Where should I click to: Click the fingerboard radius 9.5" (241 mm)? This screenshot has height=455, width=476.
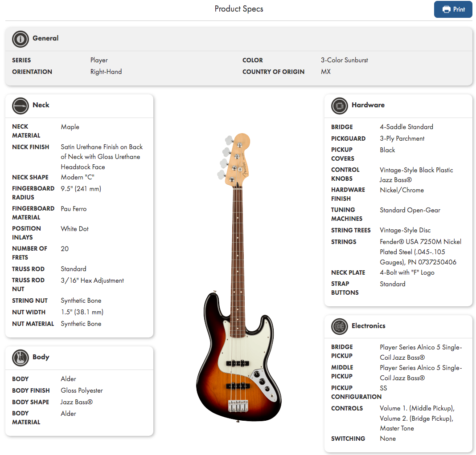click(81, 189)
